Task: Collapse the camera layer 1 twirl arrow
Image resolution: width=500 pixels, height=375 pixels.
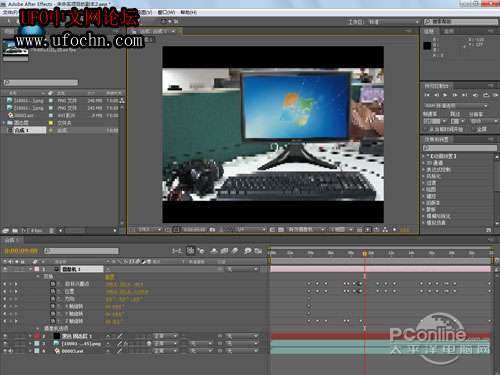Action: click(x=30, y=269)
